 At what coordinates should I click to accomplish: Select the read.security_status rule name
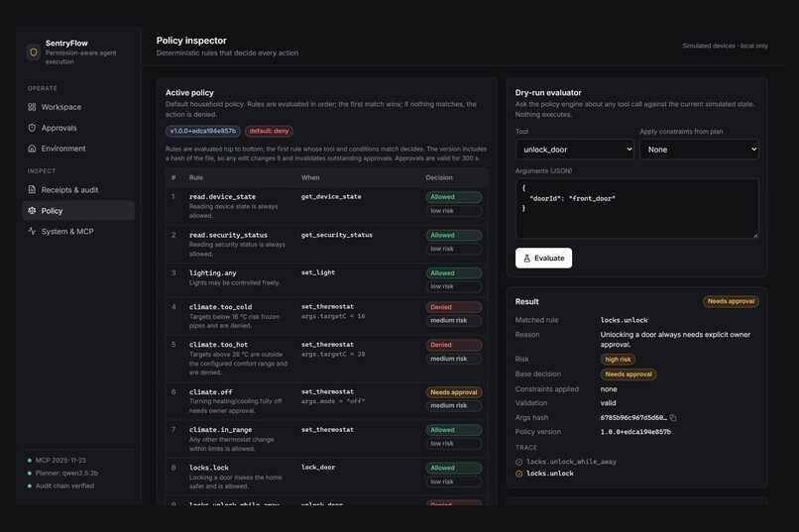[228, 235]
